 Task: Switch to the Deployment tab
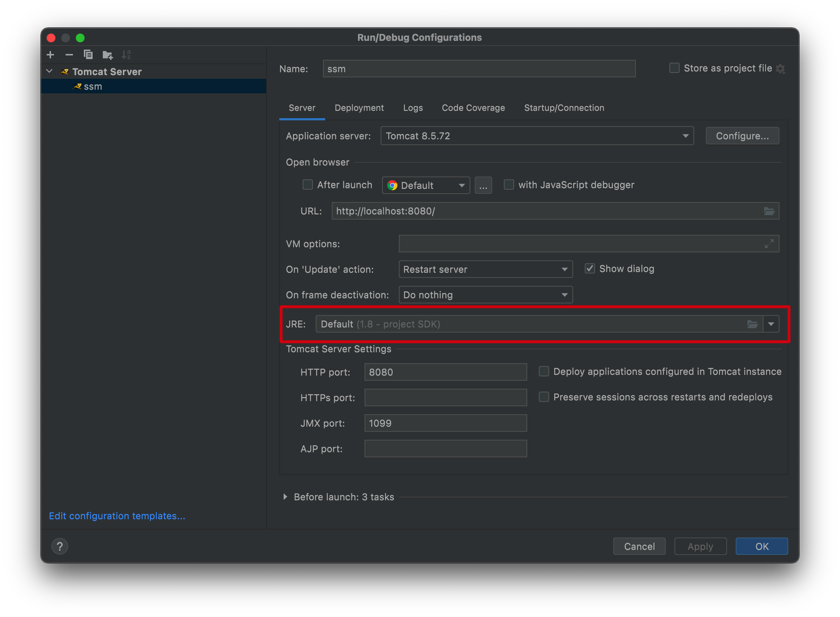pos(361,108)
